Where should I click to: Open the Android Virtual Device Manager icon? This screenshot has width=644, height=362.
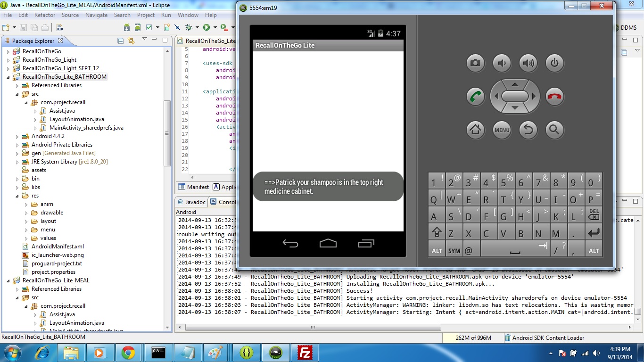[138, 28]
